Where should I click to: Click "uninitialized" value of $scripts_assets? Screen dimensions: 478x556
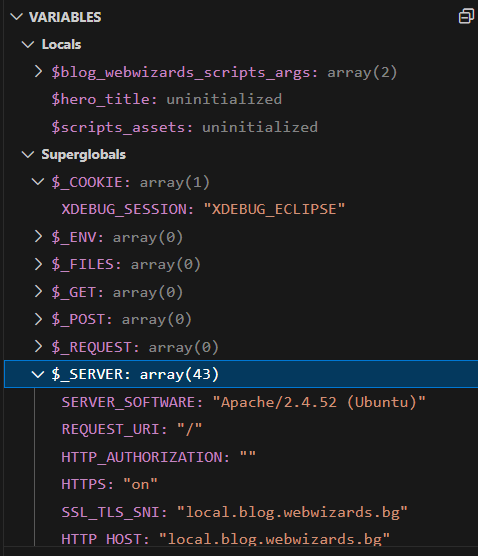click(260, 127)
